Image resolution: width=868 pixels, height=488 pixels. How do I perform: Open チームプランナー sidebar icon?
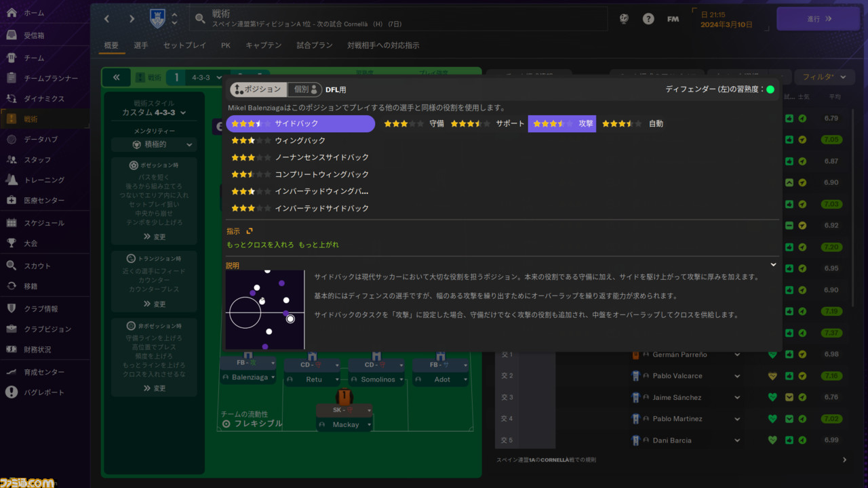pos(12,78)
